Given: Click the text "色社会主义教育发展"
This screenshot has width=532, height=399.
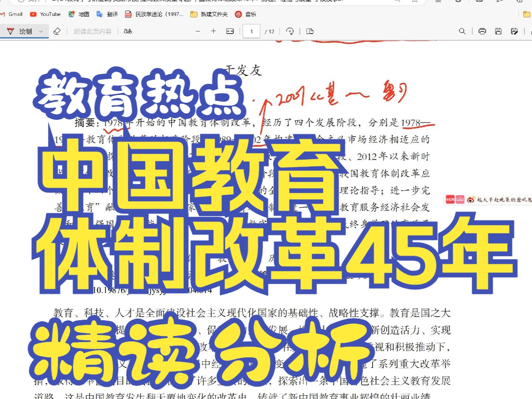Looking at the screenshot, I should point(405,381).
